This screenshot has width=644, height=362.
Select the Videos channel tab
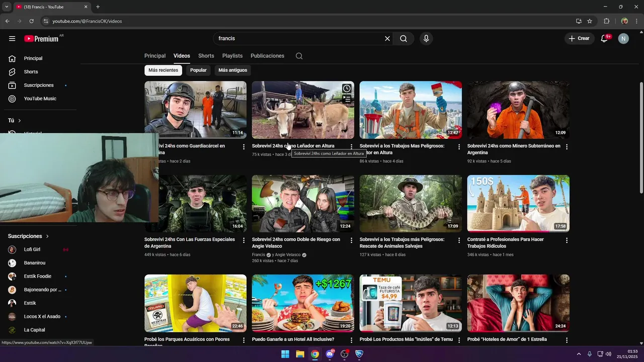(182, 56)
